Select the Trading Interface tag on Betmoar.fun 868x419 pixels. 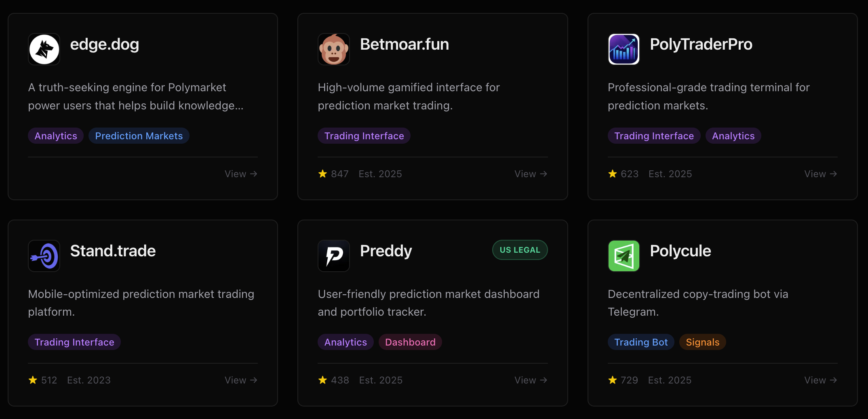[x=364, y=136]
